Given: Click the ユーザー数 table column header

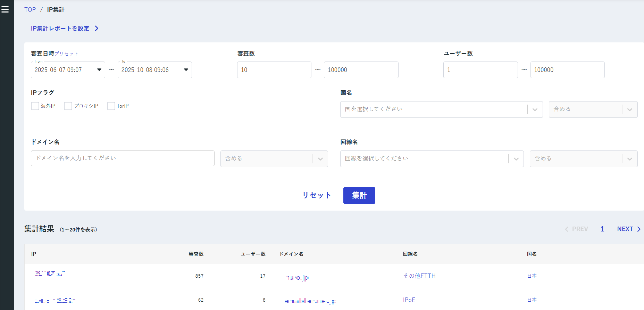Looking at the screenshot, I should [253, 254].
